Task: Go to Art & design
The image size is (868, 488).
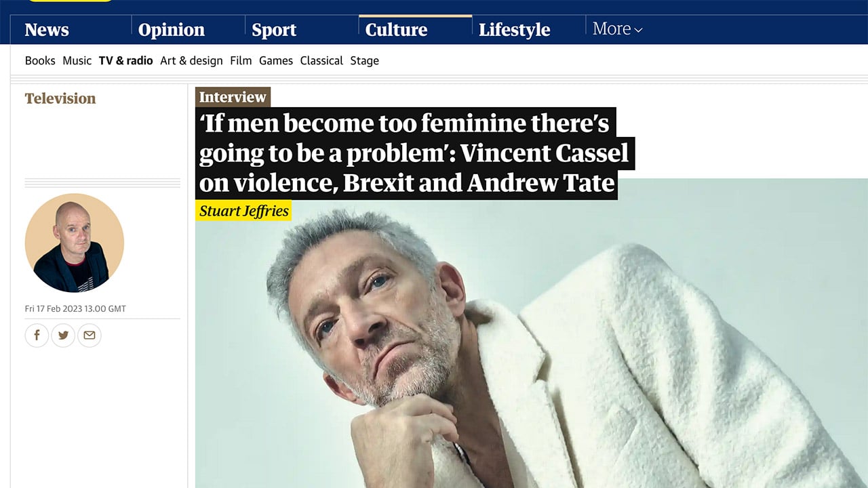Action: tap(191, 60)
